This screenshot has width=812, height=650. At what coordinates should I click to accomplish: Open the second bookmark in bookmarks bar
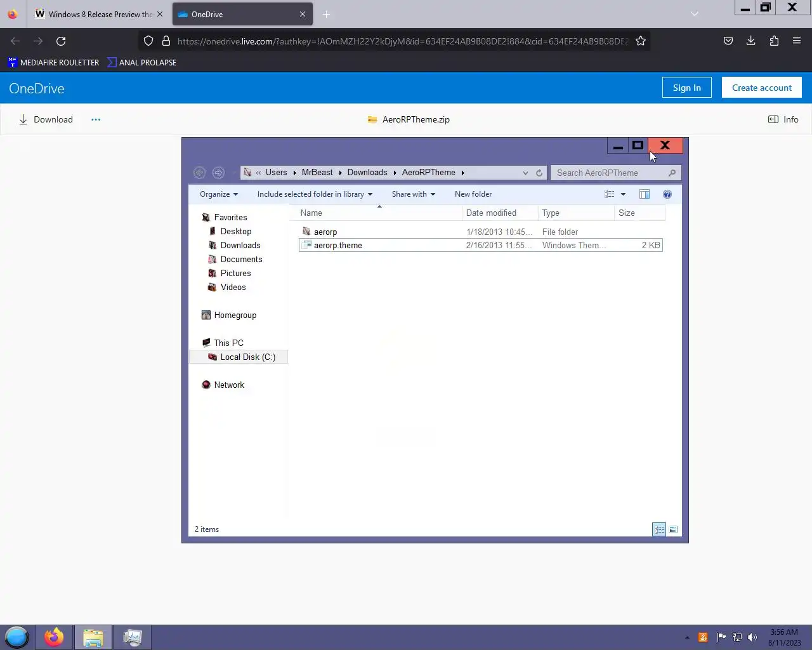point(141,62)
